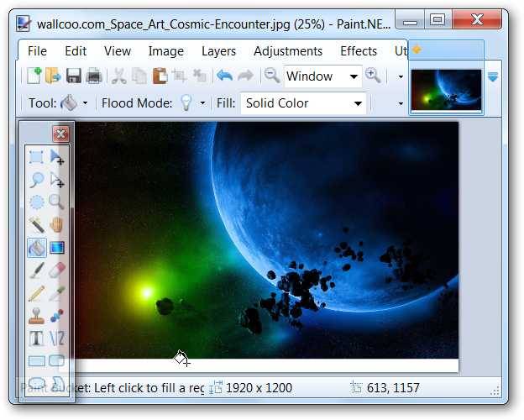Screen dimensions: 524x420
Task: Click the Flood Mode light bulb icon
Action: [186, 102]
